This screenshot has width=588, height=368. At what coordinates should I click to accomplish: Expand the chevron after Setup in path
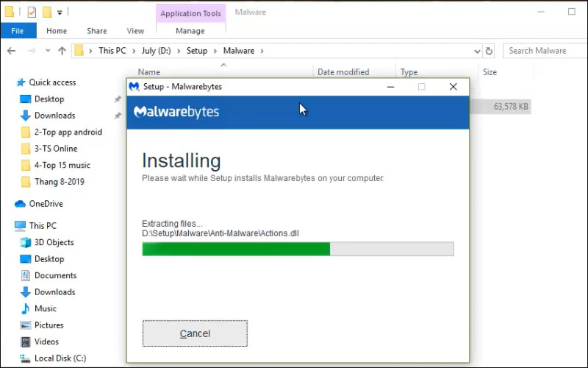point(215,51)
